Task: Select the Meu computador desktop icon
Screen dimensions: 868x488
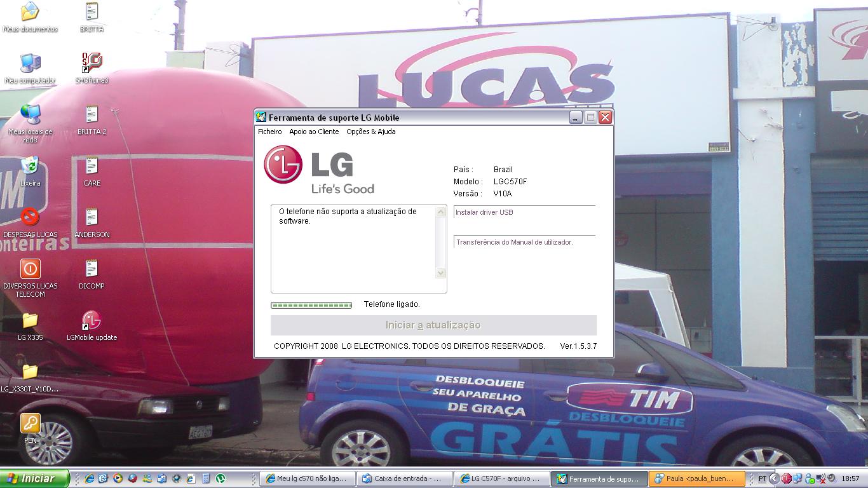Action: pos(30,69)
